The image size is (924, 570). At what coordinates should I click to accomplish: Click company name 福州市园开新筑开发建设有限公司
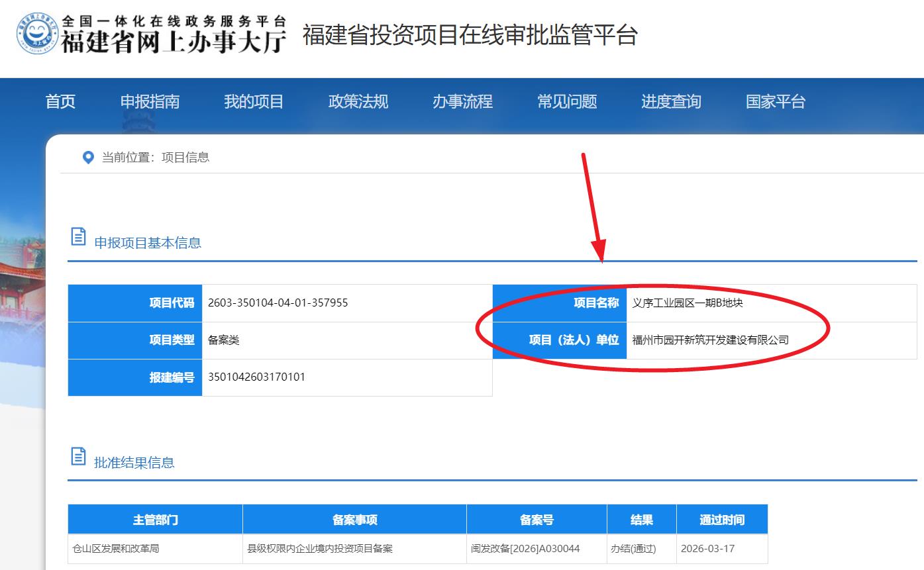pyautogui.click(x=710, y=340)
